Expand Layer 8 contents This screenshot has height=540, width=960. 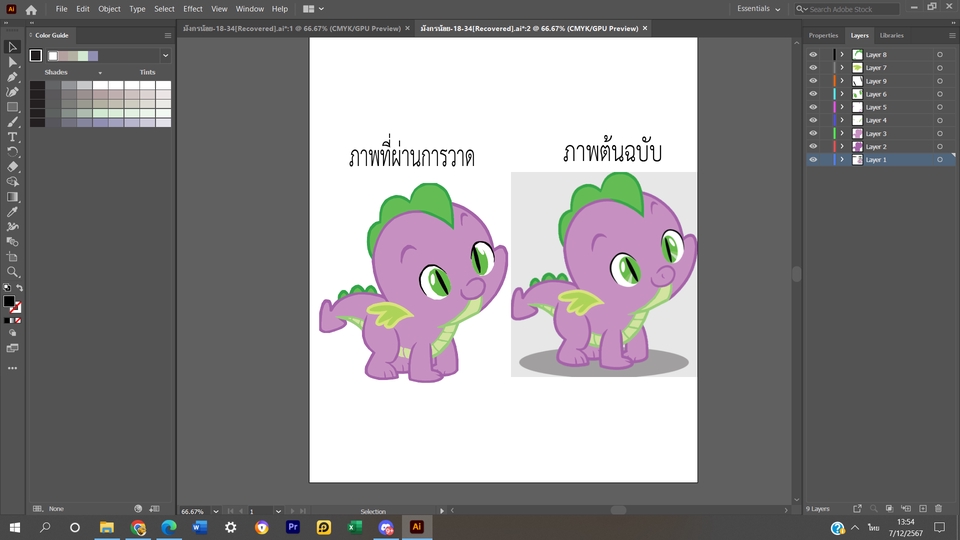pyautogui.click(x=842, y=54)
